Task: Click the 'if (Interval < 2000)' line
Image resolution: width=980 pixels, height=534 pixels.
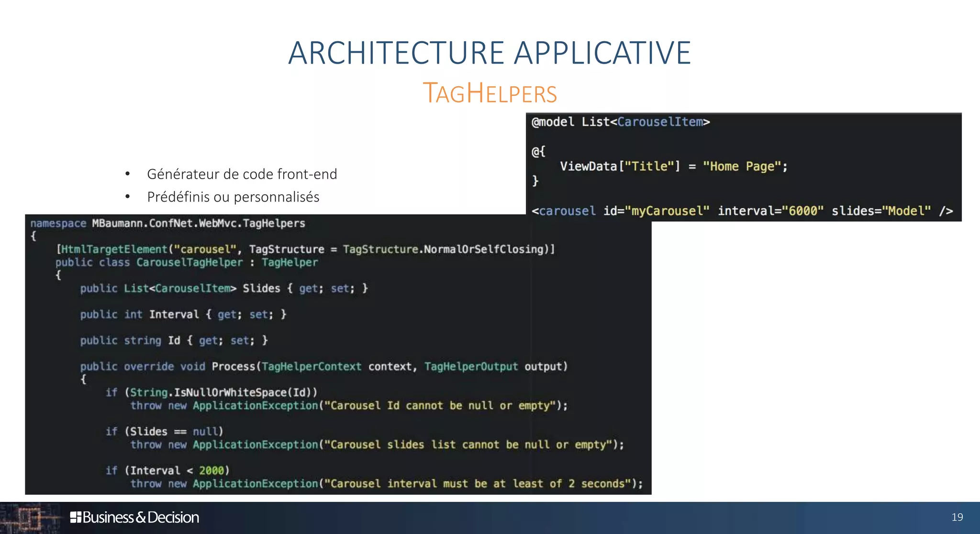Action: [x=167, y=470]
